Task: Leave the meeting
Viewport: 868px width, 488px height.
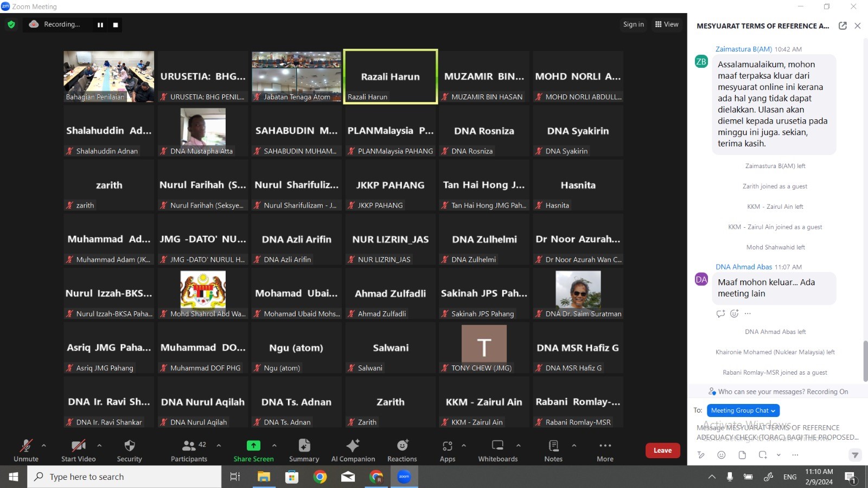Action: click(x=662, y=451)
